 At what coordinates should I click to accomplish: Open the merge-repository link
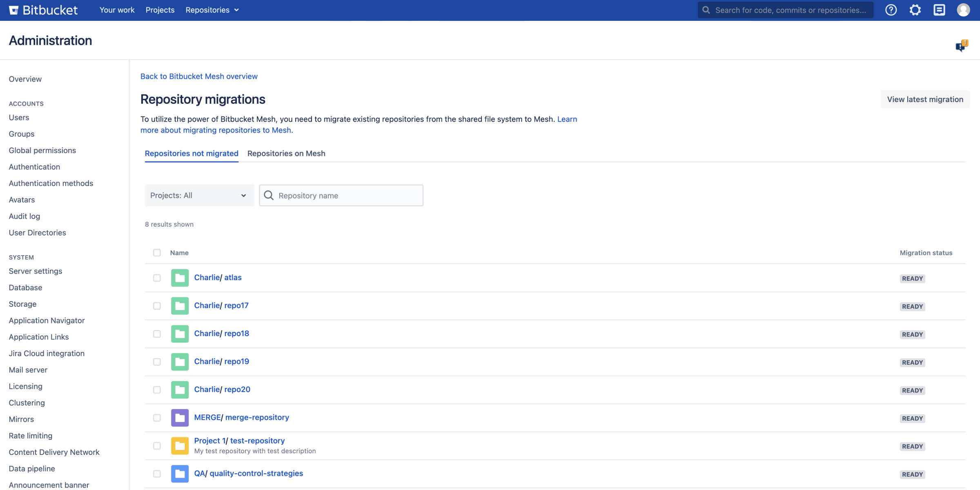[x=257, y=417]
